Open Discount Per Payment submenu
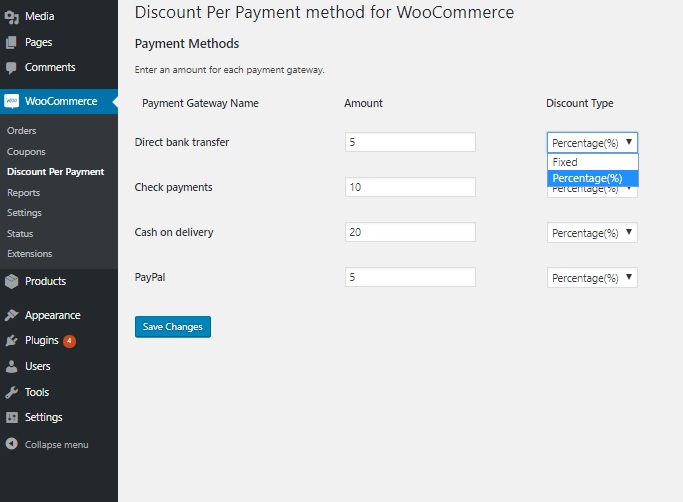Screen dimensions: 683x502 55,172
